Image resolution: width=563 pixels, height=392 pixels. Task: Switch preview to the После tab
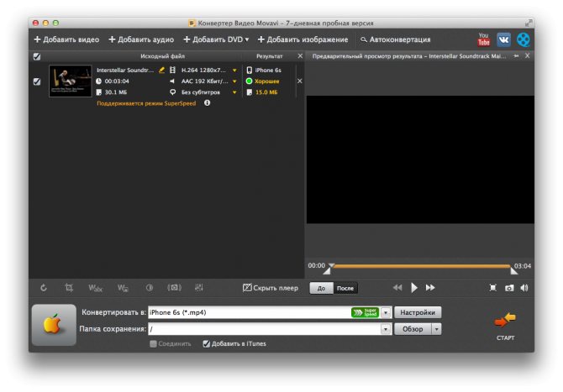pyautogui.click(x=345, y=288)
